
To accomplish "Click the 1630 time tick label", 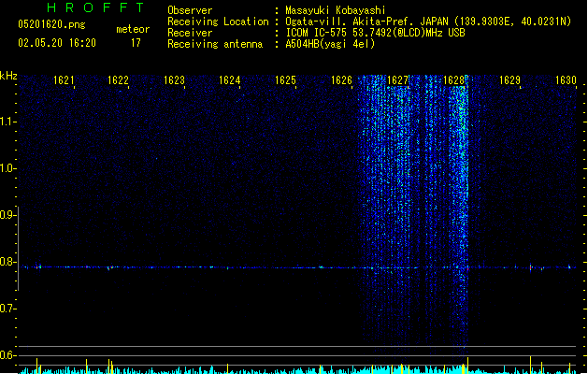I will pos(566,80).
